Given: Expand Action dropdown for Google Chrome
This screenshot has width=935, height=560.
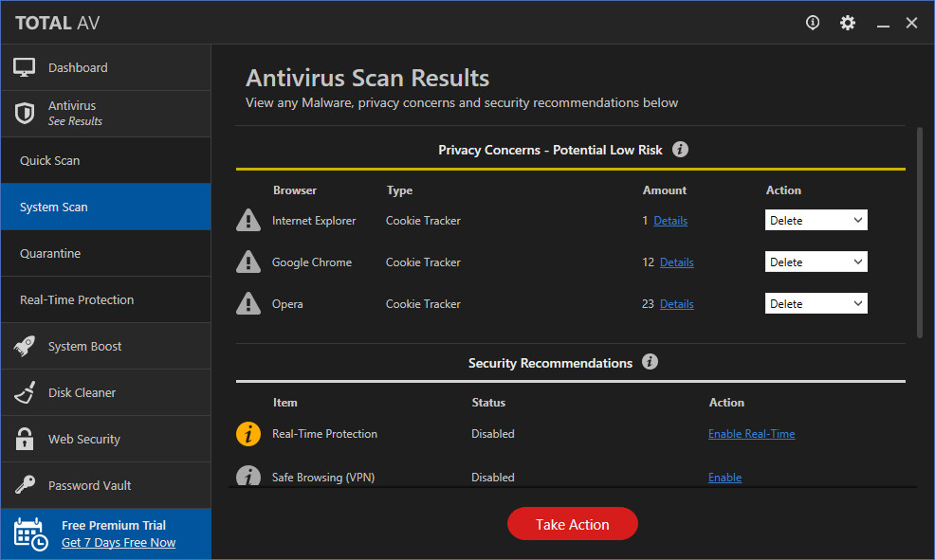Looking at the screenshot, I should click(816, 262).
